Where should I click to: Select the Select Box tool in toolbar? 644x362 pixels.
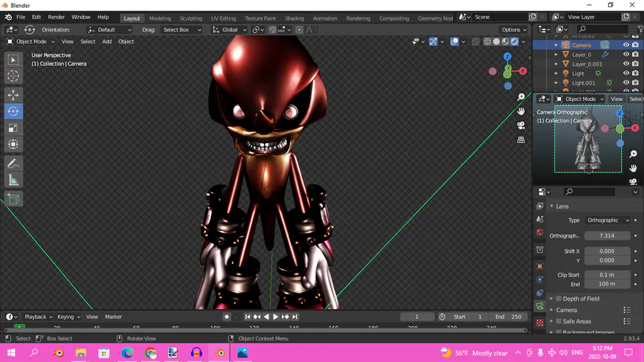pyautogui.click(x=13, y=60)
